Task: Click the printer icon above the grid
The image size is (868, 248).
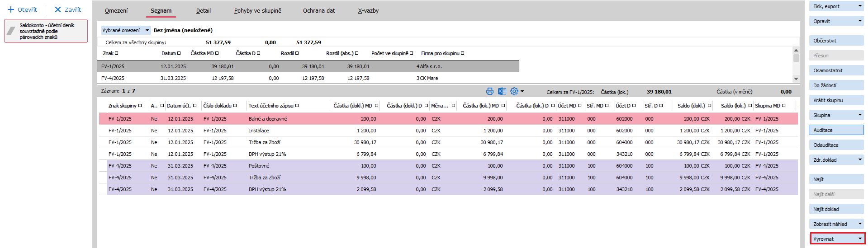Action: [490, 91]
